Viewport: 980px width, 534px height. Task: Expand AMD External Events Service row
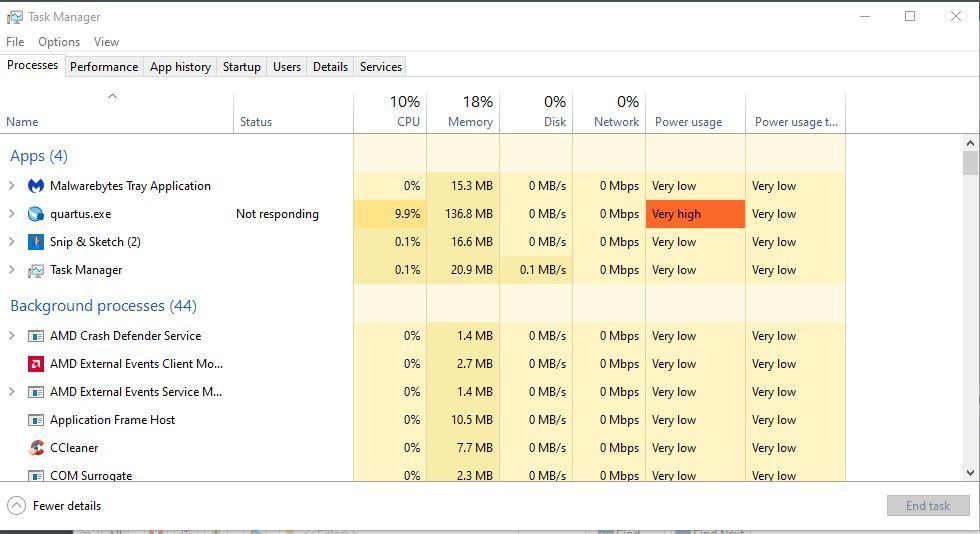(x=12, y=392)
